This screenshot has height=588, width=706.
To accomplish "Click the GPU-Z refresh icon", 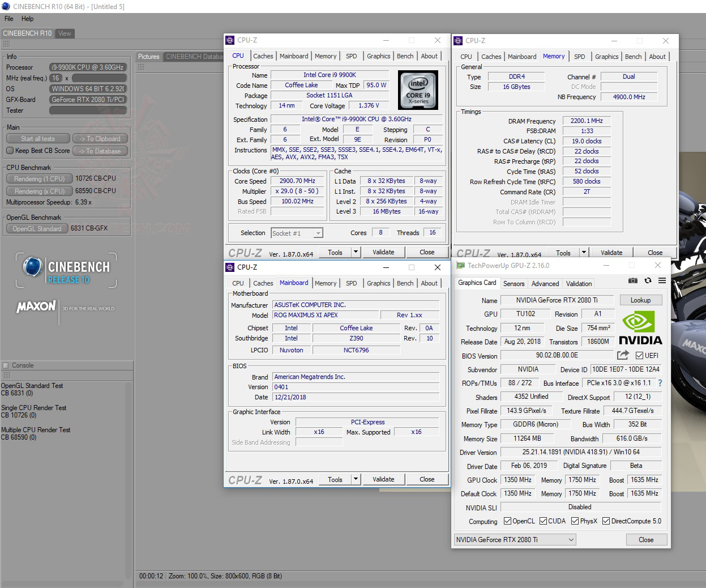I will [648, 281].
